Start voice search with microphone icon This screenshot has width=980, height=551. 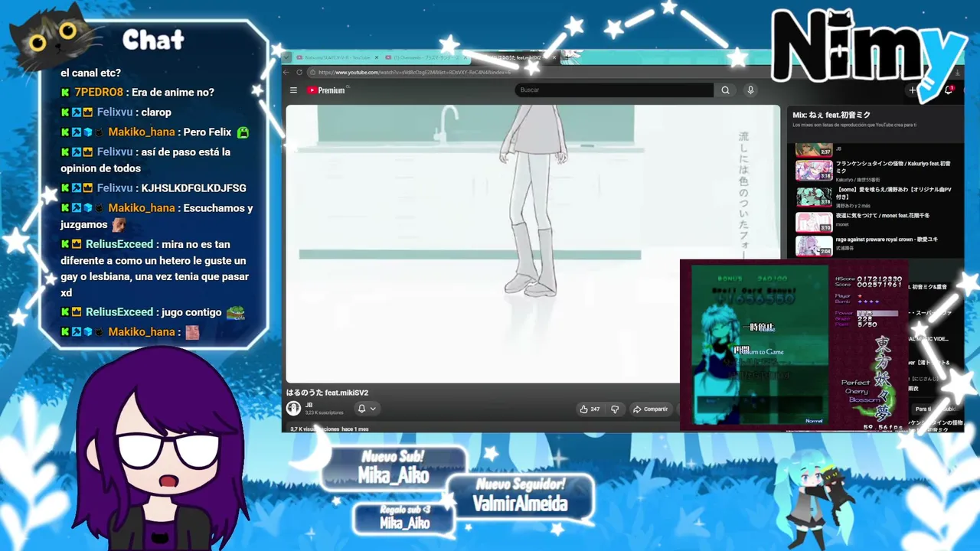(x=750, y=90)
